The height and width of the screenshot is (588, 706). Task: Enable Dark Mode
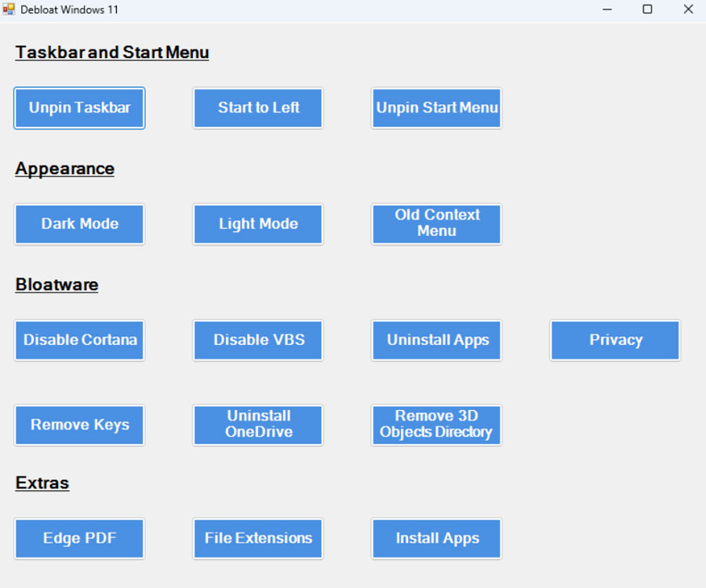click(79, 224)
